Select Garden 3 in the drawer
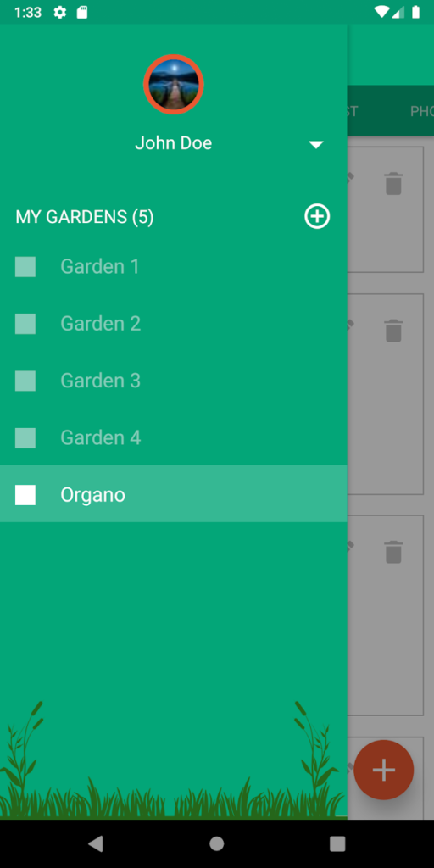Viewport: 434px width, 868px height. [x=173, y=381]
